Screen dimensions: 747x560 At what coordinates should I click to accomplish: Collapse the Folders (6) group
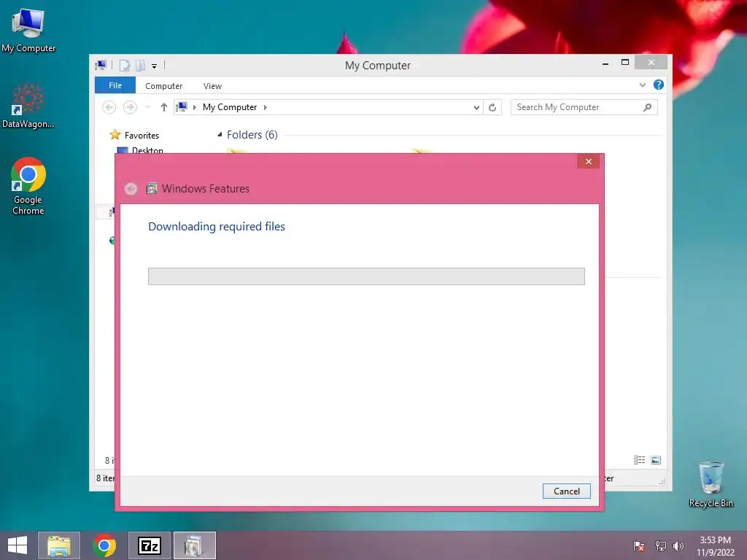(x=220, y=135)
